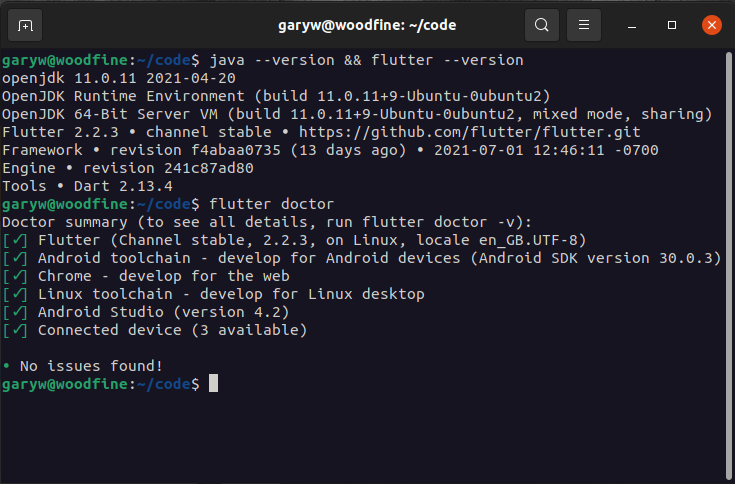This screenshot has height=484, width=735.
Task: Open the hamburger menu
Action: [584, 25]
